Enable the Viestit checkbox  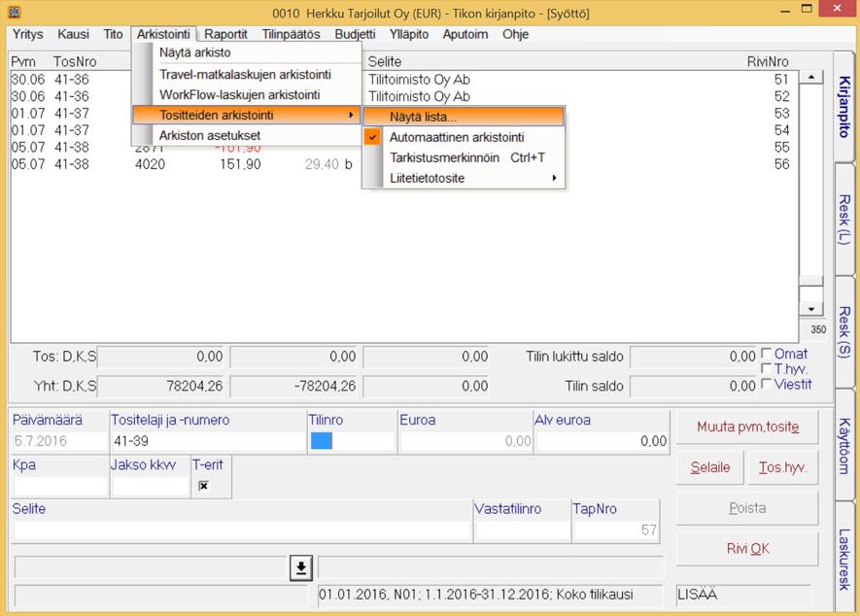click(766, 384)
